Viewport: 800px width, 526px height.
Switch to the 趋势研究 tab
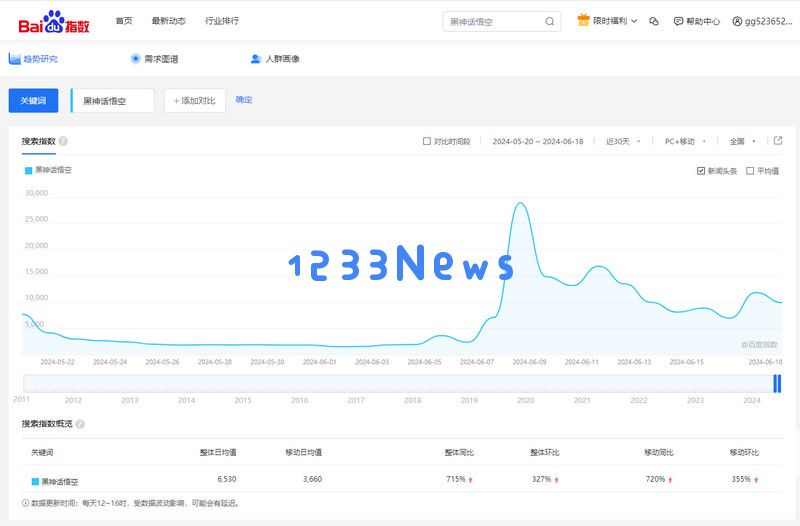33,59
